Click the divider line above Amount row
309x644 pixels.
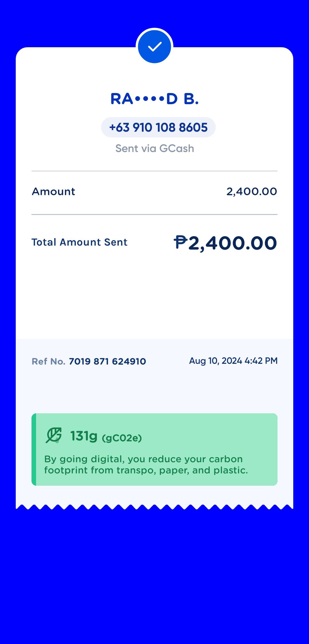tap(154, 171)
